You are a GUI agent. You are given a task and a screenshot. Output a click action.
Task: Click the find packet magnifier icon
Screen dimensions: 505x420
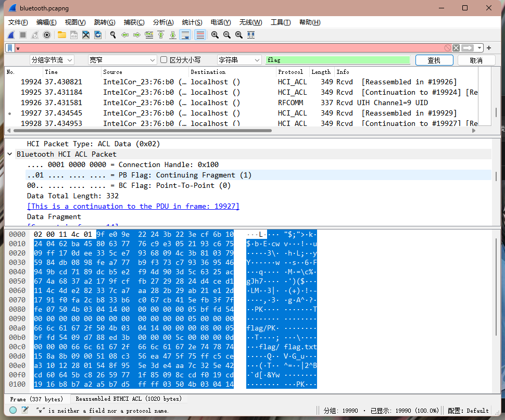112,35
